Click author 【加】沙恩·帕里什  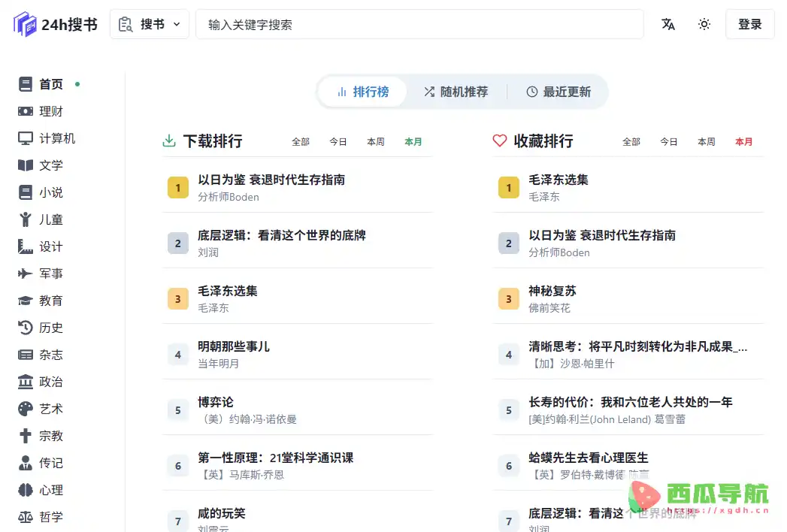[x=572, y=364]
